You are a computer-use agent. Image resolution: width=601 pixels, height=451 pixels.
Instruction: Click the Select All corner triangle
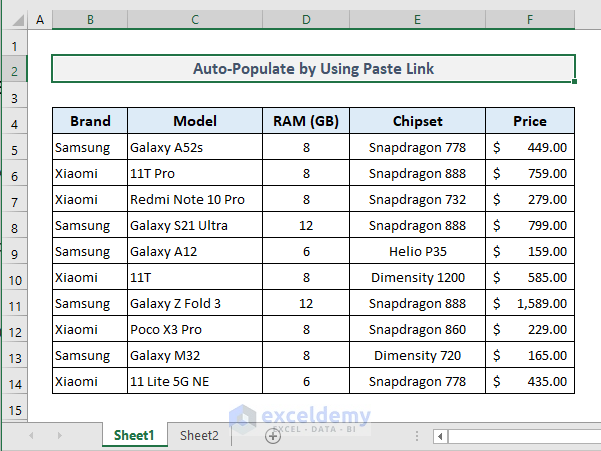(x=18, y=20)
